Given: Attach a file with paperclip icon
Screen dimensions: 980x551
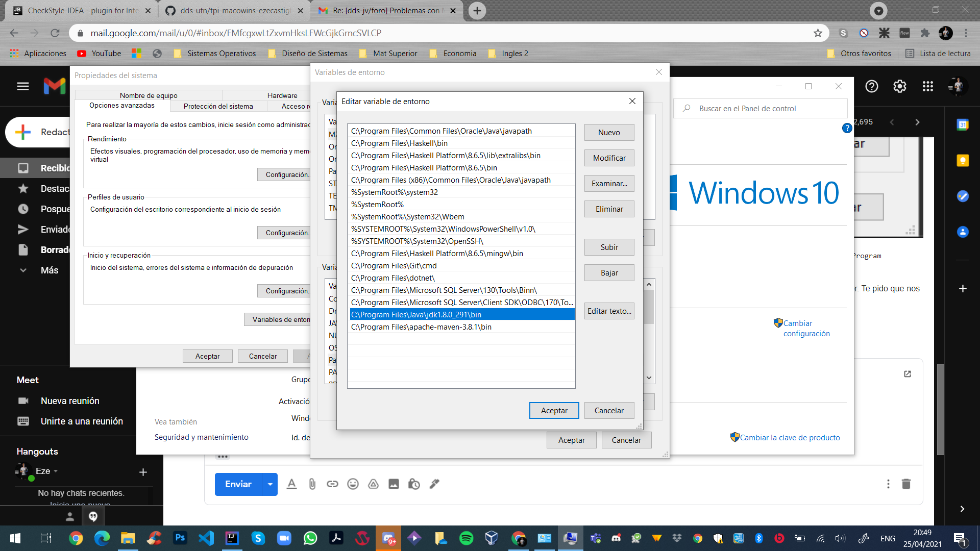Looking at the screenshot, I should [312, 484].
